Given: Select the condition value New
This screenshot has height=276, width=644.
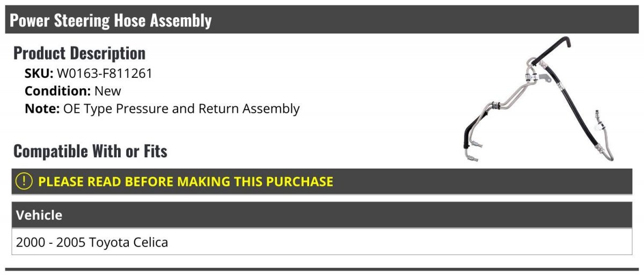Looking at the screenshot, I should coord(107,91).
